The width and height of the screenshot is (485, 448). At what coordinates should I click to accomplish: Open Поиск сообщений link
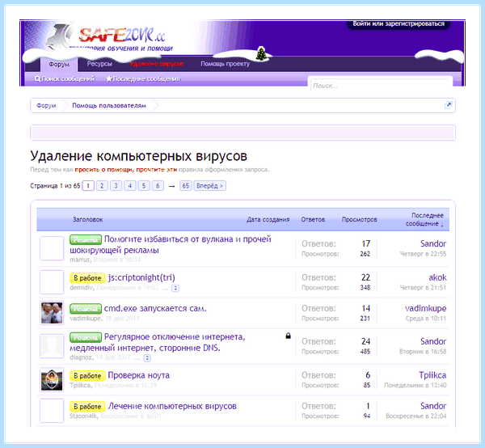click(x=68, y=79)
